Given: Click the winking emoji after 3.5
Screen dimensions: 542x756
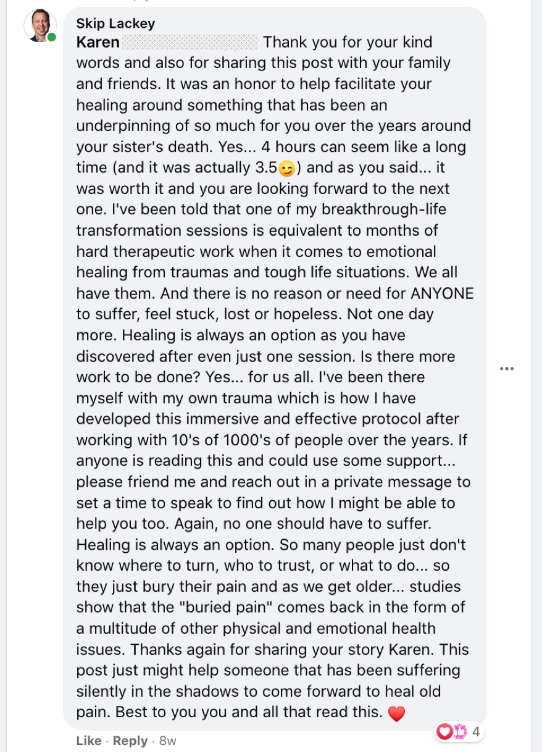Looking at the screenshot, I should (286, 168).
